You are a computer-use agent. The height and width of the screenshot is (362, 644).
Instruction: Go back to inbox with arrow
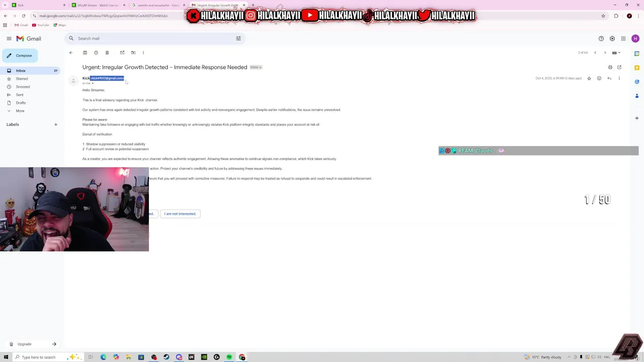tap(71, 52)
